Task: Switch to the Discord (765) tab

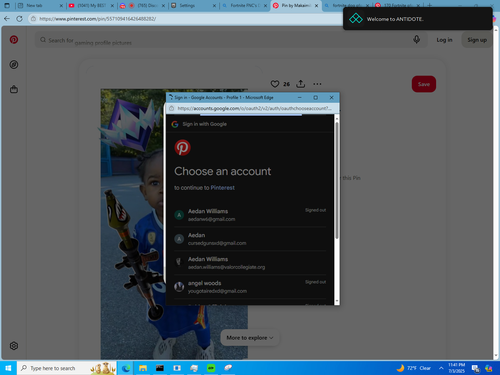Action: click(x=142, y=6)
